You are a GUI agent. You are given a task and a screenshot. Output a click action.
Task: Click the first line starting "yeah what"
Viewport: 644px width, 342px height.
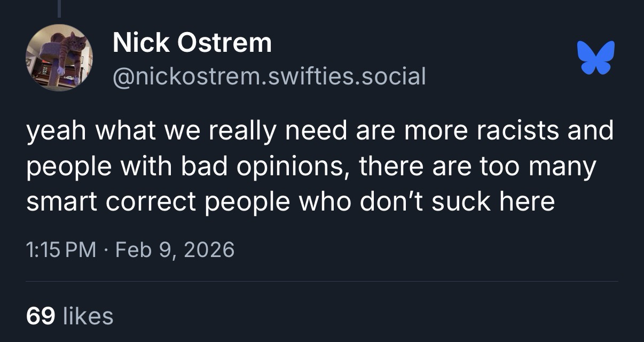pyautogui.click(x=320, y=132)
